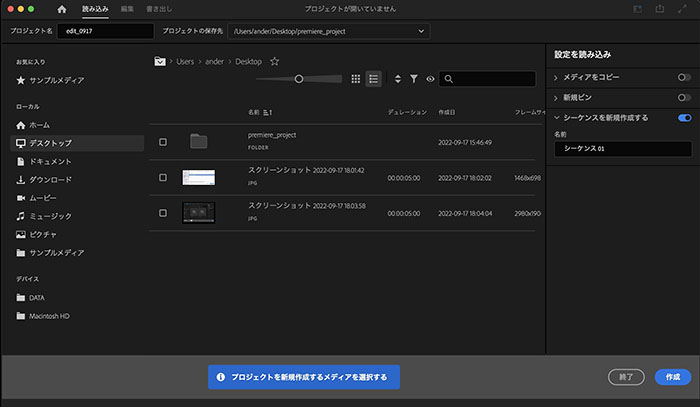Collapse the シーケンスを新規作成する section
700x407 pixels.
556,118
